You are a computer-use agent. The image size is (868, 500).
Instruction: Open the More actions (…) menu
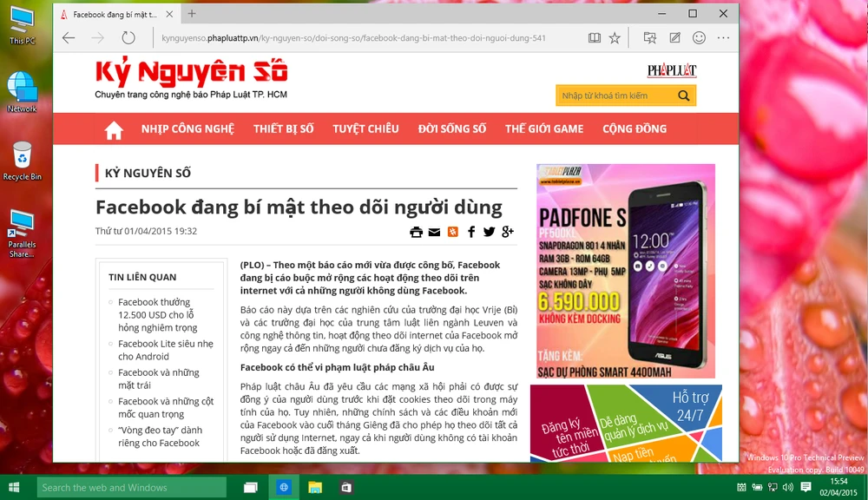coord(723,37)
